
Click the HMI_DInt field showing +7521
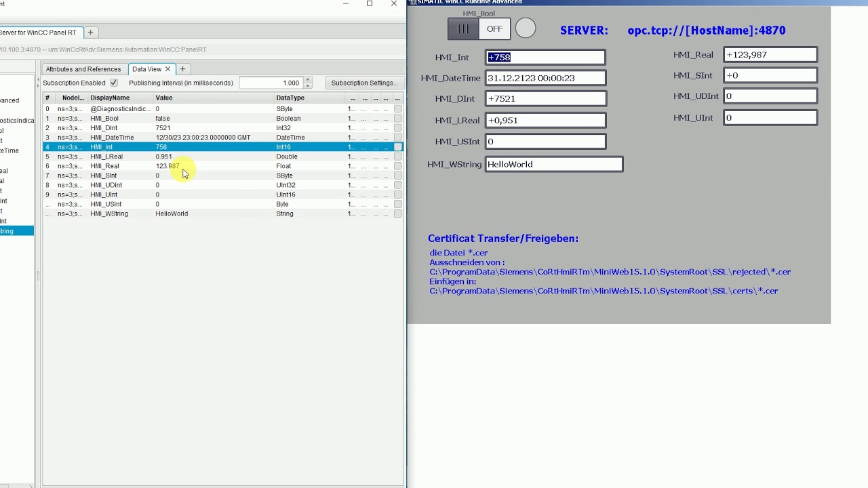tap(545, 98)
